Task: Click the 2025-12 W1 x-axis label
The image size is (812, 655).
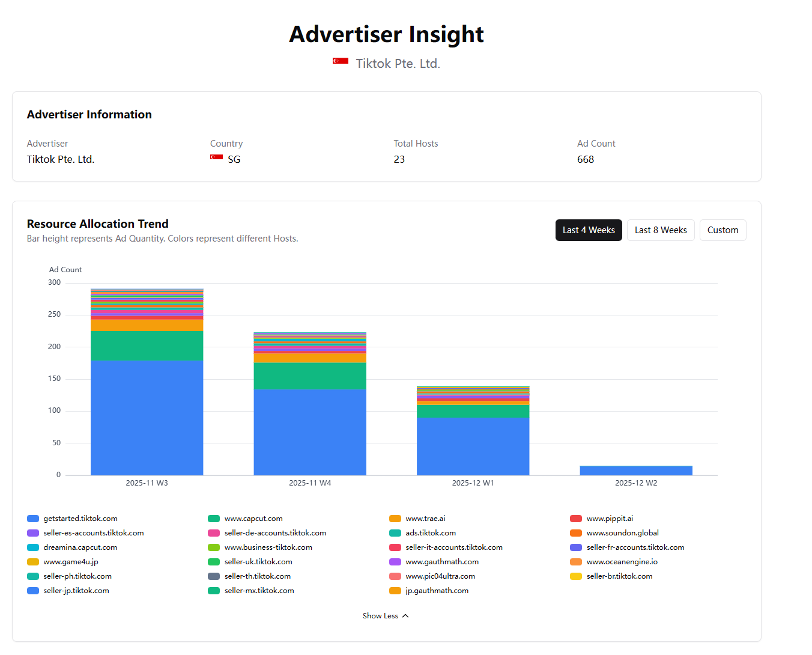Action: coord(473,483)
